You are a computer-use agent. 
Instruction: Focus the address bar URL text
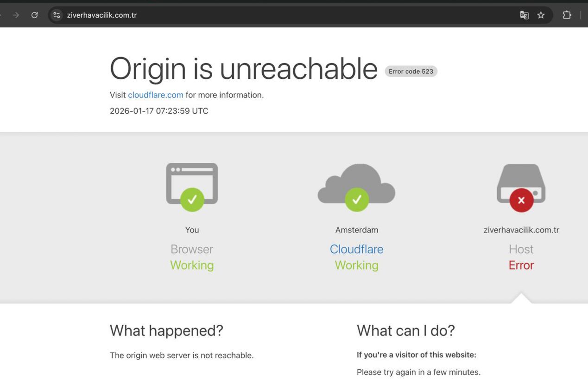pyautogui.click(x=102, y=15)
